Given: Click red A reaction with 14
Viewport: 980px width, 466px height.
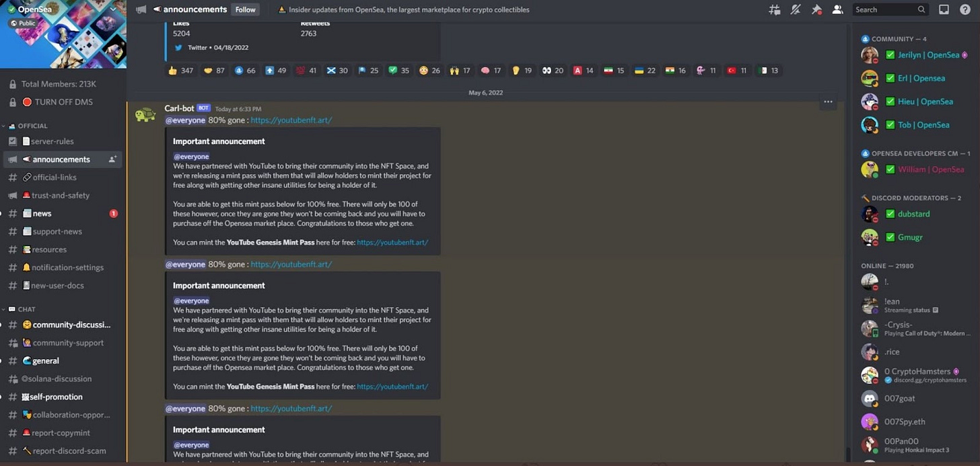Looking at the screenshot, I should (583, 71).
